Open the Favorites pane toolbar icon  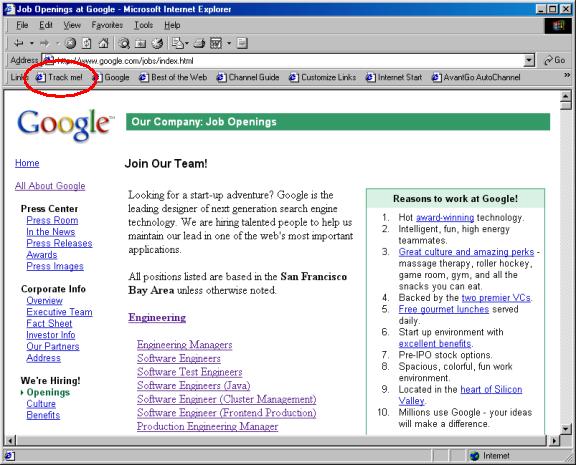click(140, 43)
